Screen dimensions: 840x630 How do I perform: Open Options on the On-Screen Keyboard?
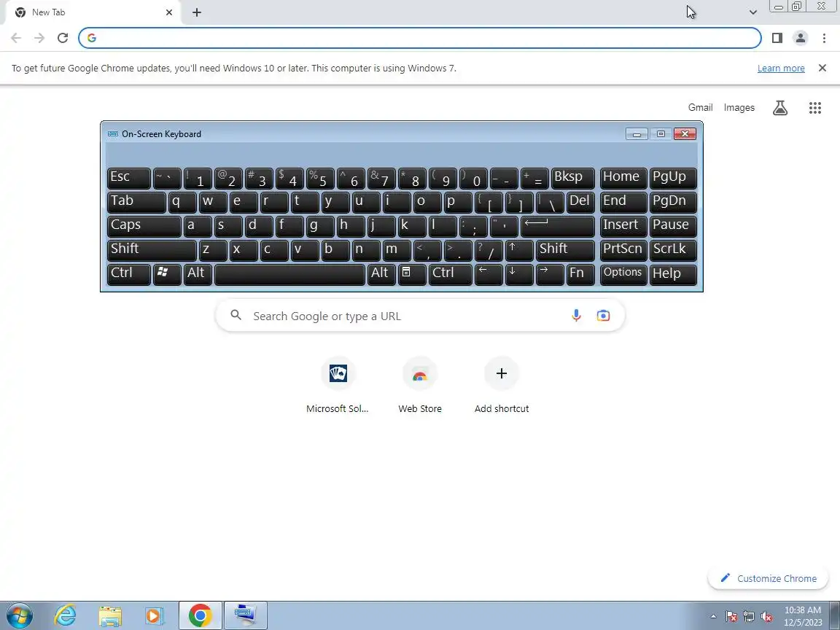pyautogui.click(x=623, y=274)
